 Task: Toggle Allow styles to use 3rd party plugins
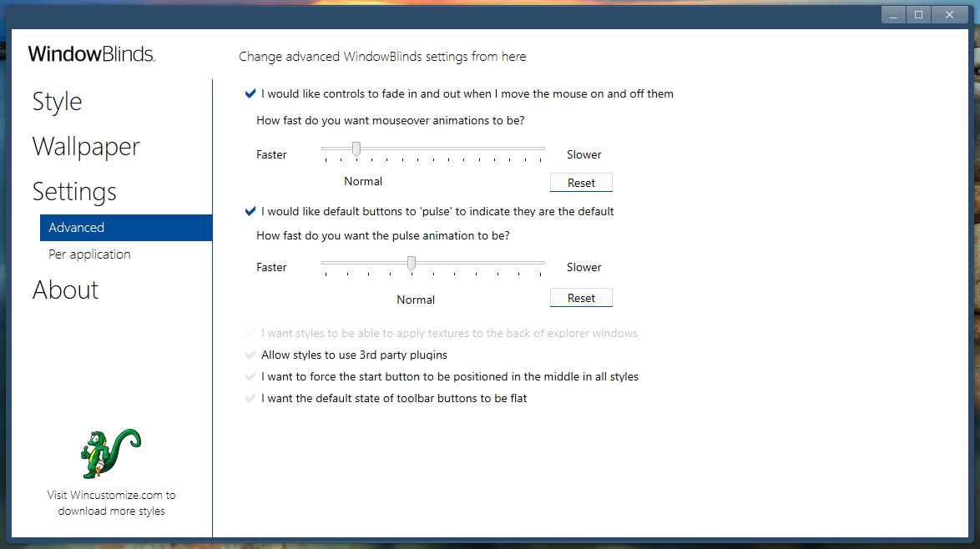pyautogui.click(x=250, y=355)
